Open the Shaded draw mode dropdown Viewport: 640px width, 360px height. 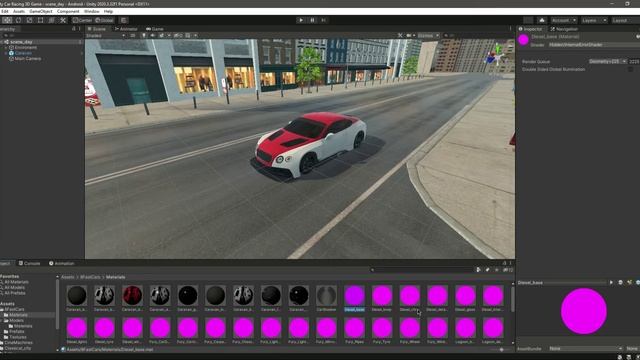point(105,36)
